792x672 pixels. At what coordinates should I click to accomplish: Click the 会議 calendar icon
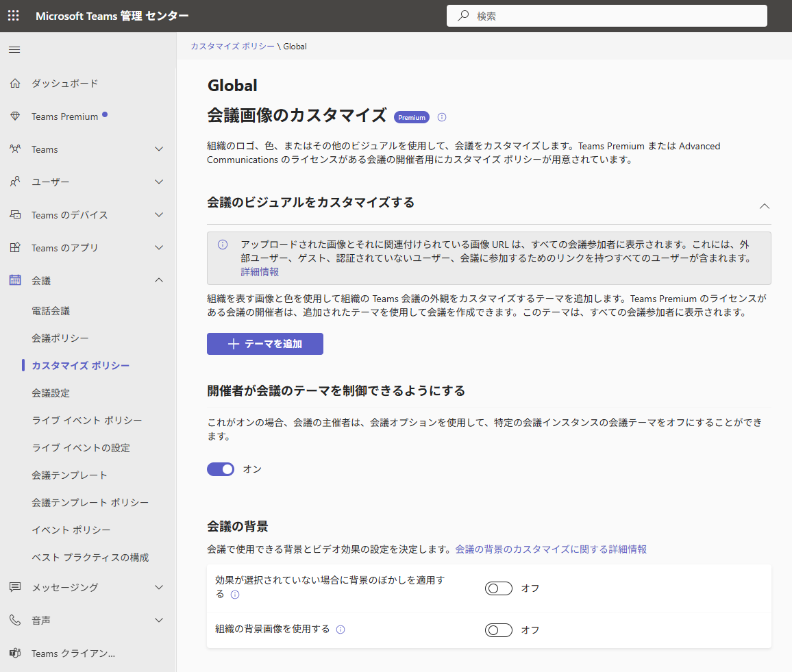point(15,280)
